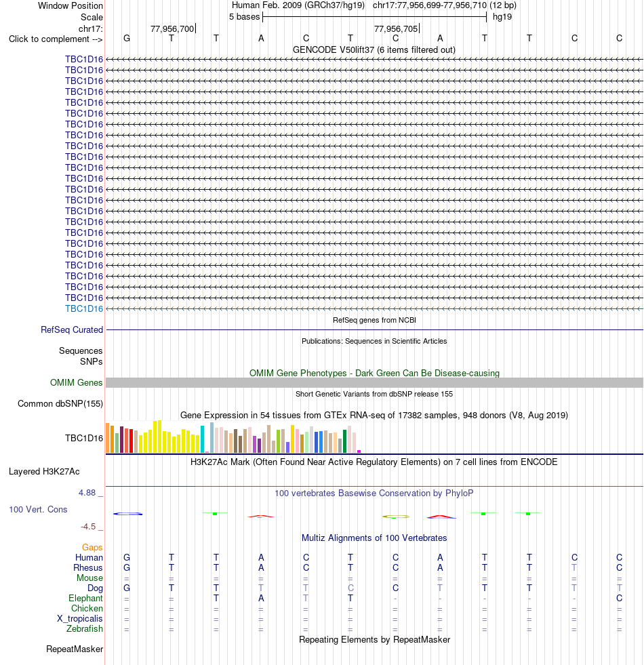Open '100 vertebrates Basewise Conservation by PhyloP' title
The image size is (644, 665).
tap(374, 493)
